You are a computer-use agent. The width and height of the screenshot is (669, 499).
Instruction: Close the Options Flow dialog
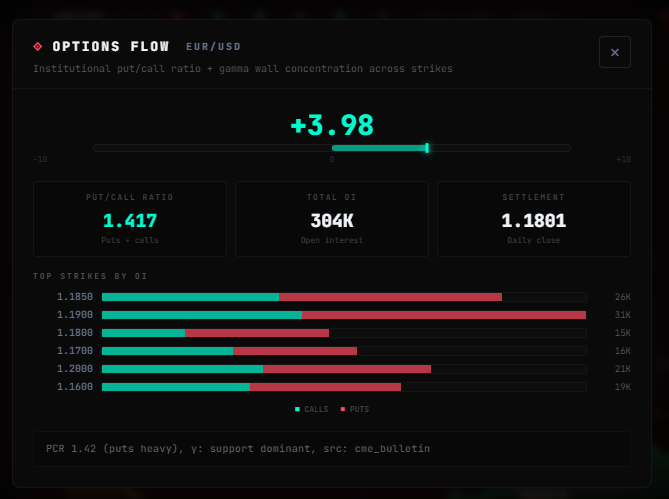tap(614, 52)
